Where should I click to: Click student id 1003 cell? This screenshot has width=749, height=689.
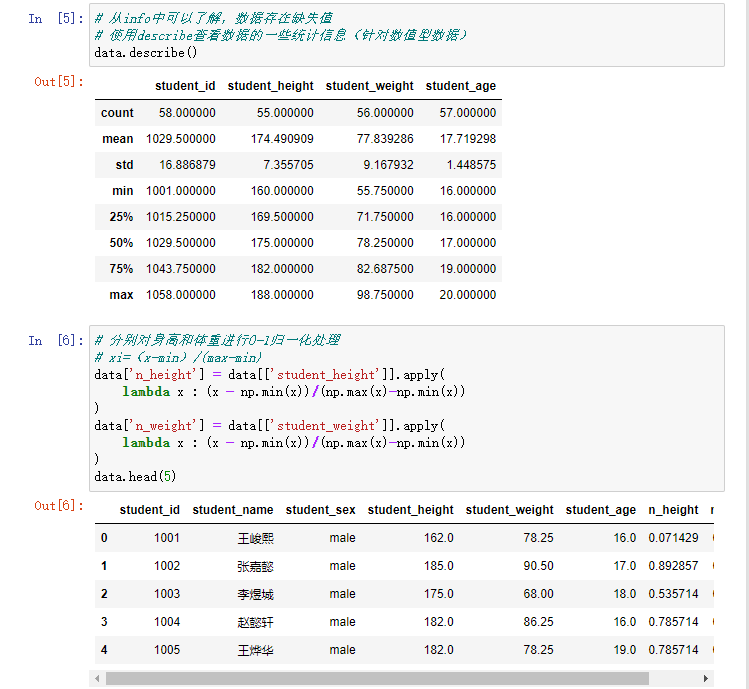coord(167,594)
